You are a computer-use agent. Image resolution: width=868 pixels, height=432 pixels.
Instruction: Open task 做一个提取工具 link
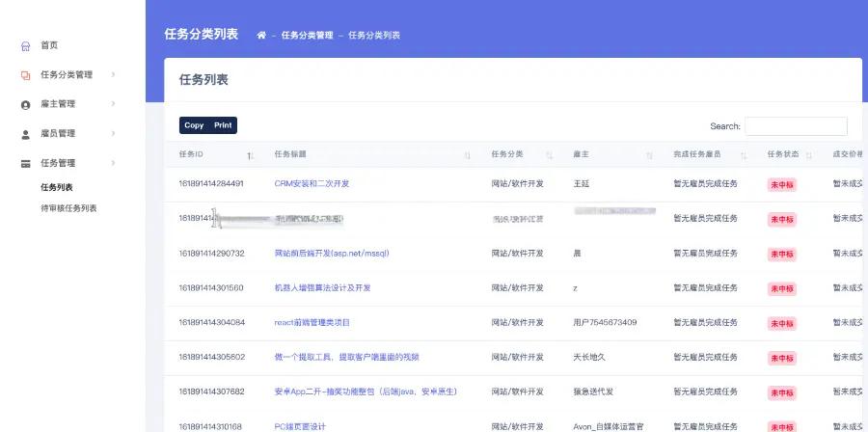pyautogui.click(x=347, y=358)
